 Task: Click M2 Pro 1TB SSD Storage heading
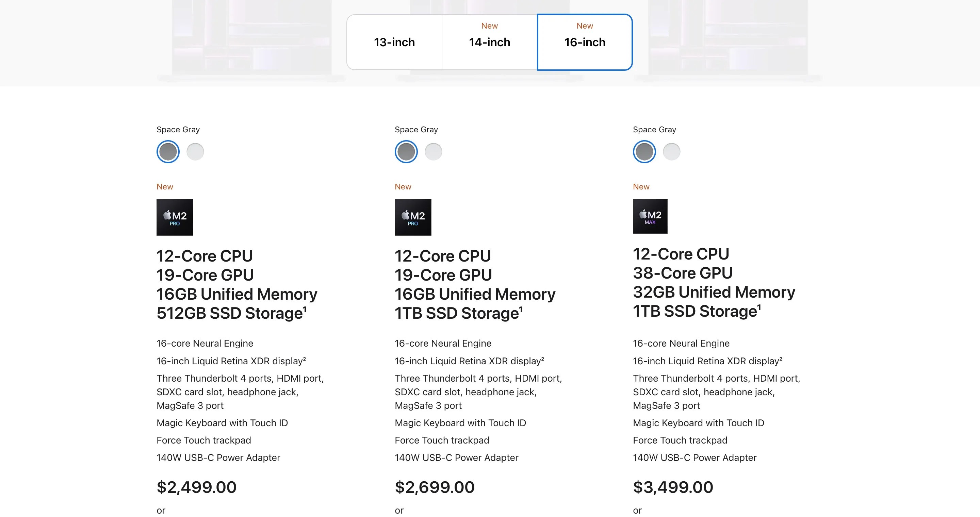point(458,313)
